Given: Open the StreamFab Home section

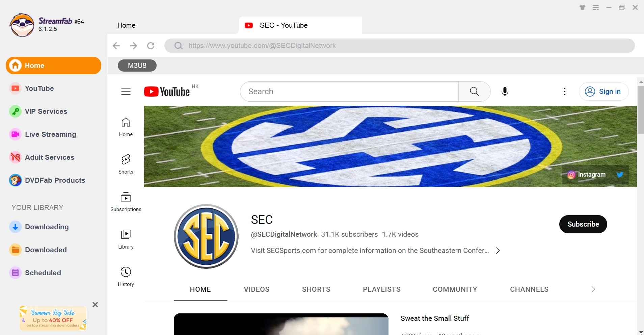Looking at the screenshot, I should 53,66.
